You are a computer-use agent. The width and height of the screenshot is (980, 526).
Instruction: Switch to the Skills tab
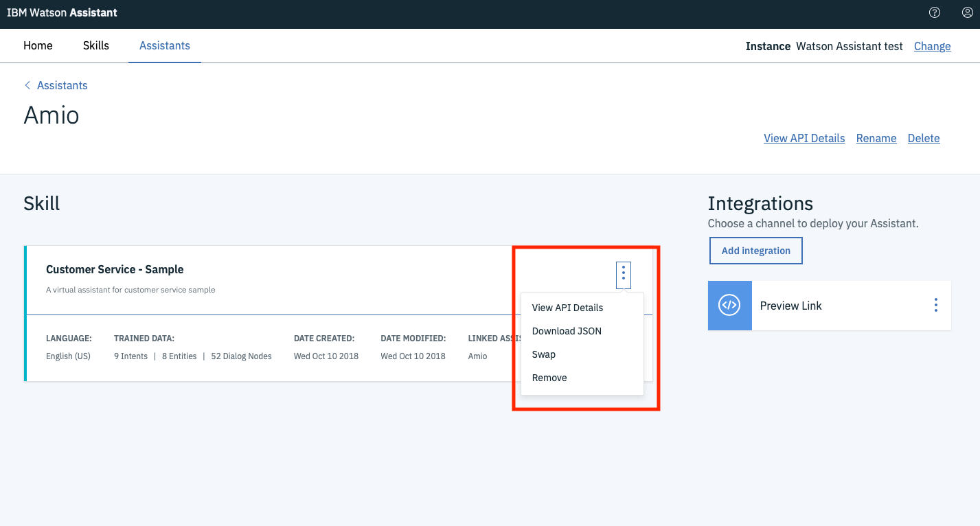pyautogui.click(x=96, y=45)
